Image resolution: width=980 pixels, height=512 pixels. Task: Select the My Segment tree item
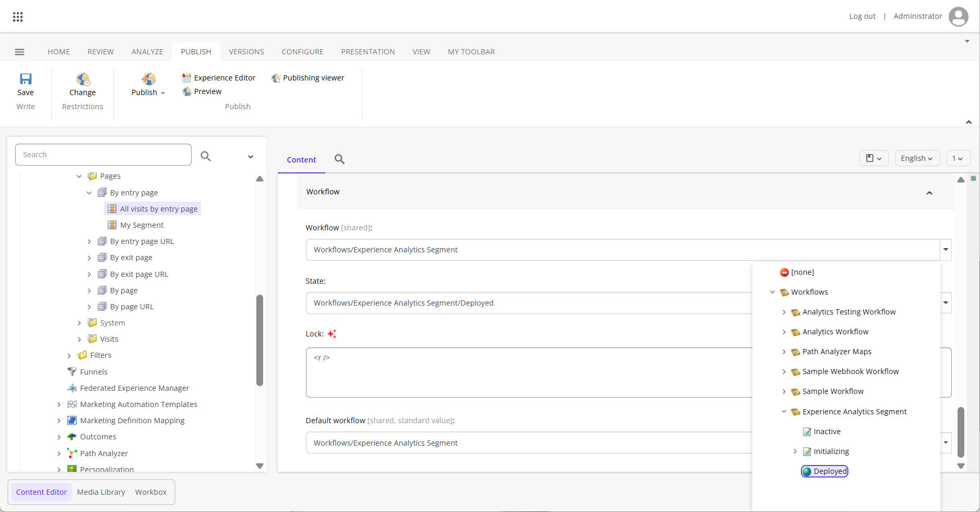[136, 225]
